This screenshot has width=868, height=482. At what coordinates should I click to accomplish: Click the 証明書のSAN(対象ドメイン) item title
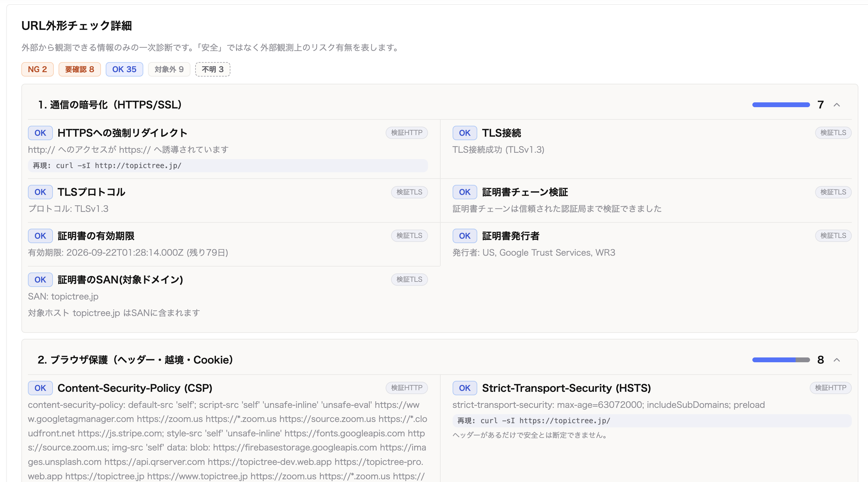click(x=120, y=280)
